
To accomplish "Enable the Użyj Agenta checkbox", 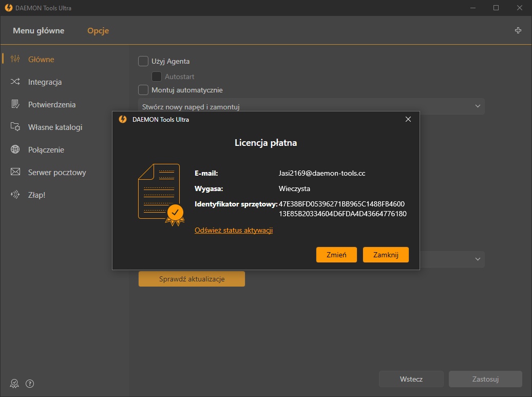I will pyautogui.click(x=143, y=61).
